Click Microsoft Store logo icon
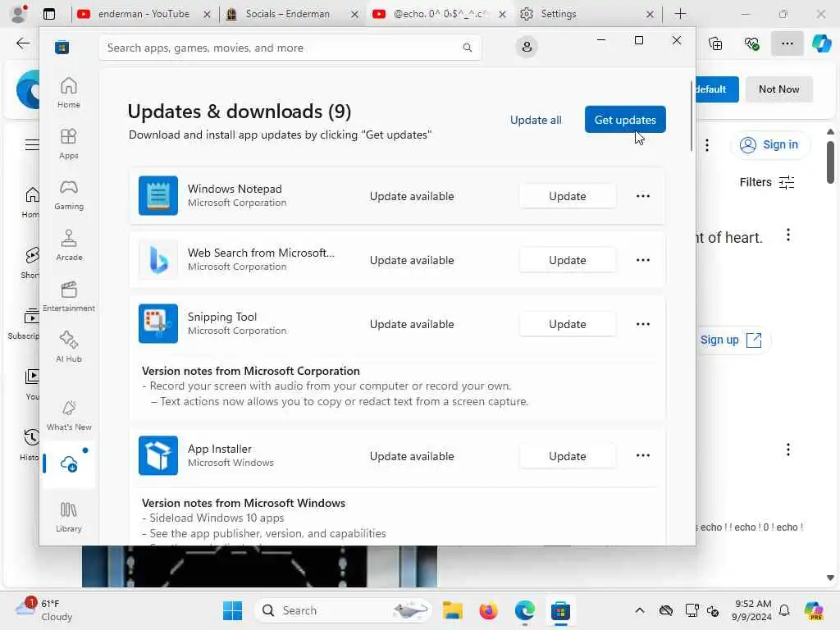The height and width of the screenshot is (630, 840). pyautogui.click(x=62, y=48)
